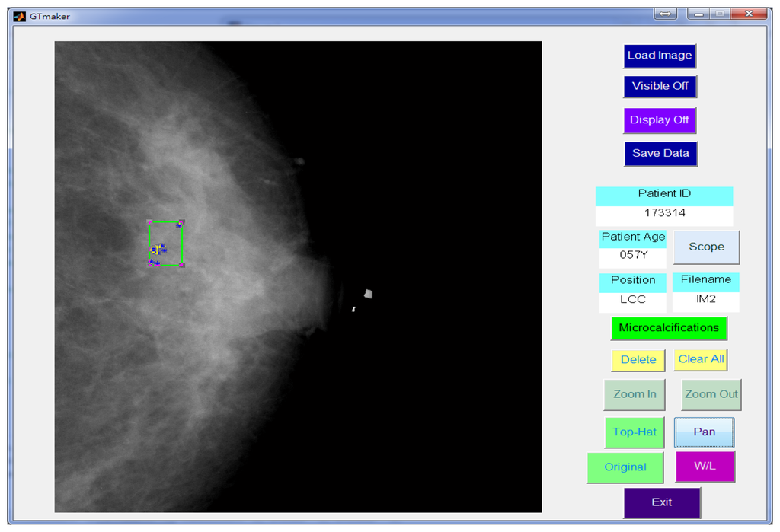Delete the selected annotation
This screenshot has width=780, height=532.
(638, 359)
